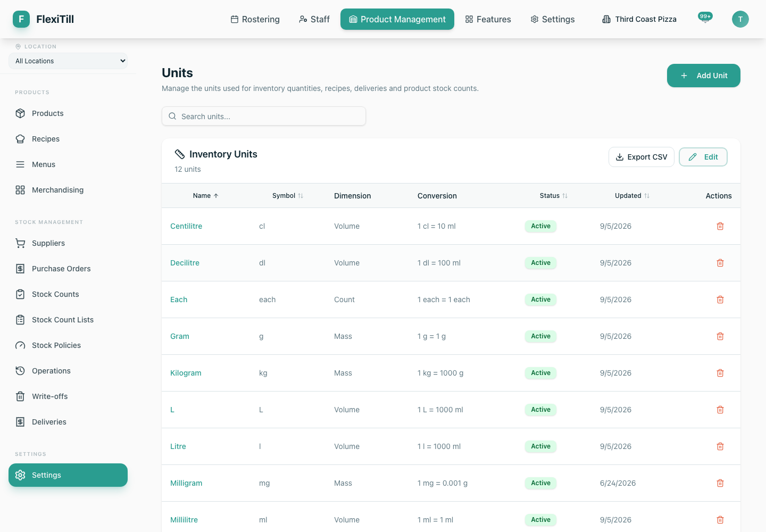766x532 pixels.
Task: Open the Centilitre unit link
Action: click(x=186, y=226)
